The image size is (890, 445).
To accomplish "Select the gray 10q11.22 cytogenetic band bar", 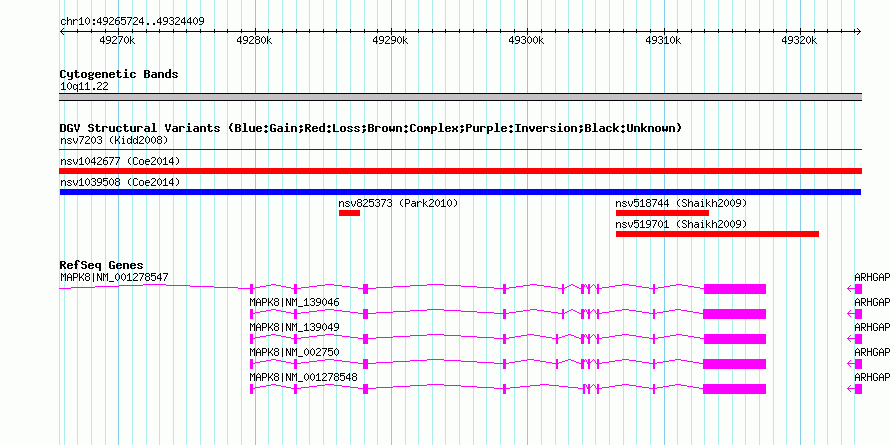I will 460,97.
